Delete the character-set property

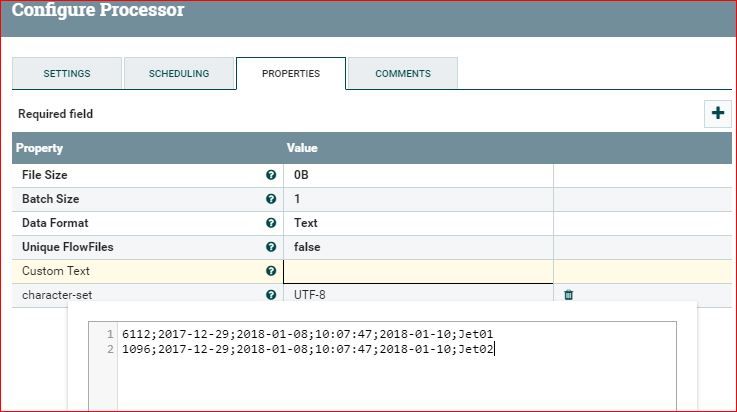pyautogui.click(x=568, y=295)
